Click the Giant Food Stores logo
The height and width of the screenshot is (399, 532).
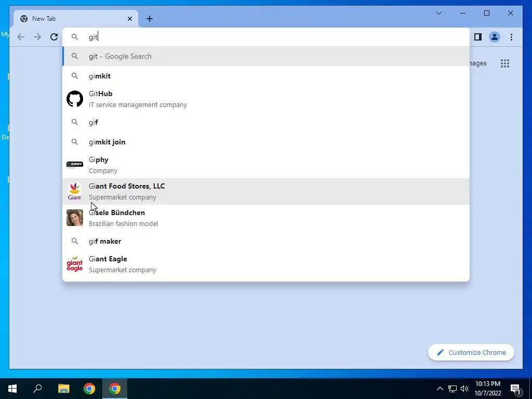pos(75,191)
